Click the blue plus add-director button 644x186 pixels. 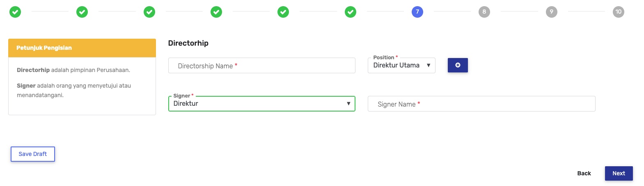pos(458,65)
